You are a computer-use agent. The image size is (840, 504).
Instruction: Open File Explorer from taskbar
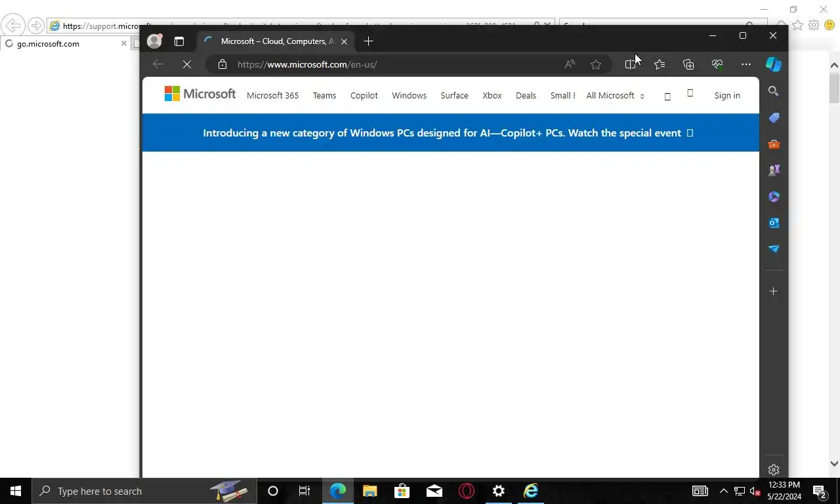369,491
